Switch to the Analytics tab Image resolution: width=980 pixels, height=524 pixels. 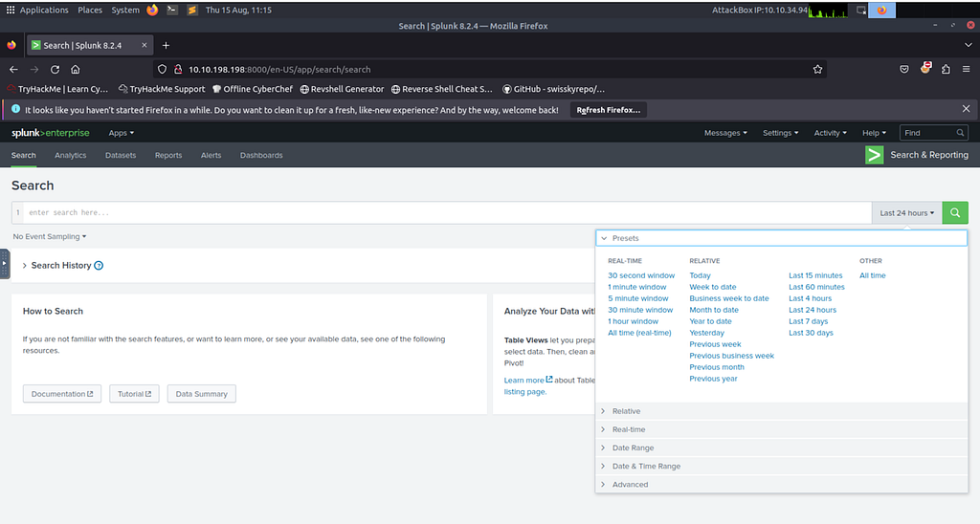click(70, 155)
